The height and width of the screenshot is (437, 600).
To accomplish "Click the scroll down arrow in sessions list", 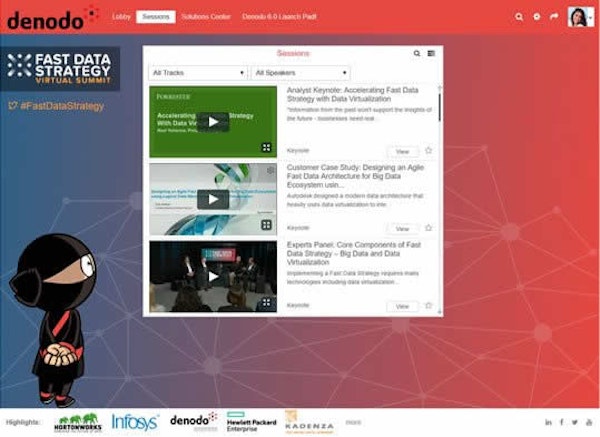I will [x=439, y=312].
